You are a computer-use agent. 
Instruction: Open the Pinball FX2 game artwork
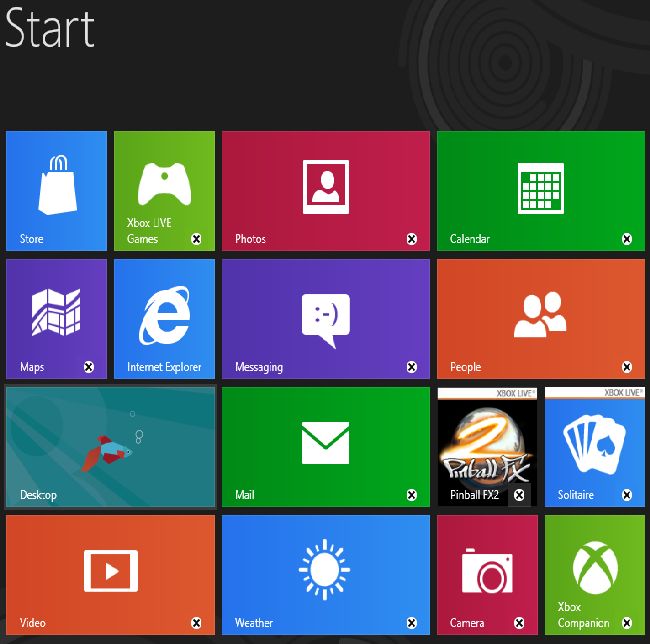click(487, 445)
